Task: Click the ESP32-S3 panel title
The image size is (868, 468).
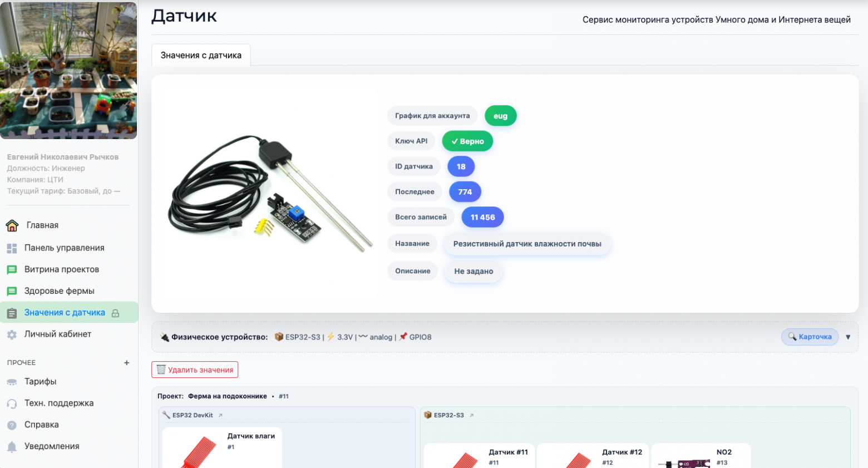Action: click(449, 415)
